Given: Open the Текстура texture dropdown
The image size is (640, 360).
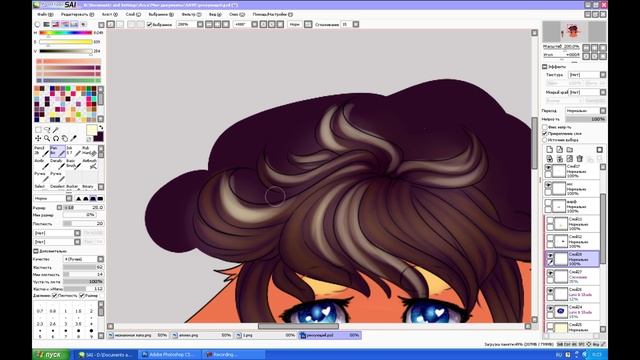Looking at the screenshot, I should [587, 75].
